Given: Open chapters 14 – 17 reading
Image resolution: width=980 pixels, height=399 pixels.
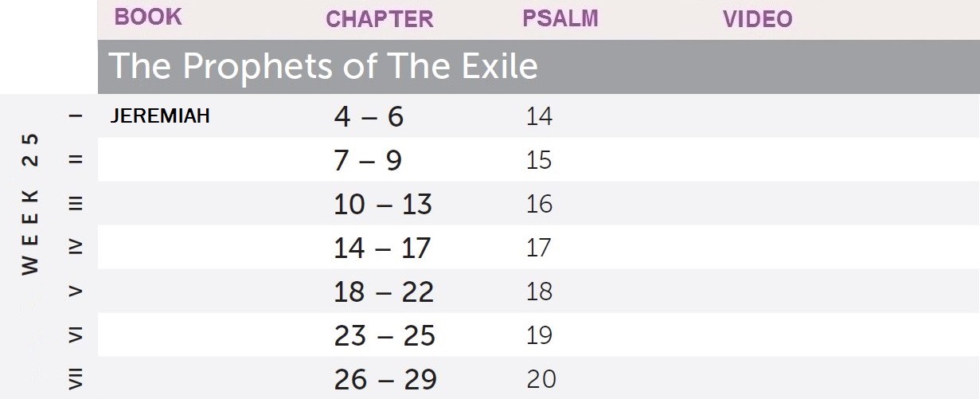Looking at the screenshot, I should click(x=382, y=248).
